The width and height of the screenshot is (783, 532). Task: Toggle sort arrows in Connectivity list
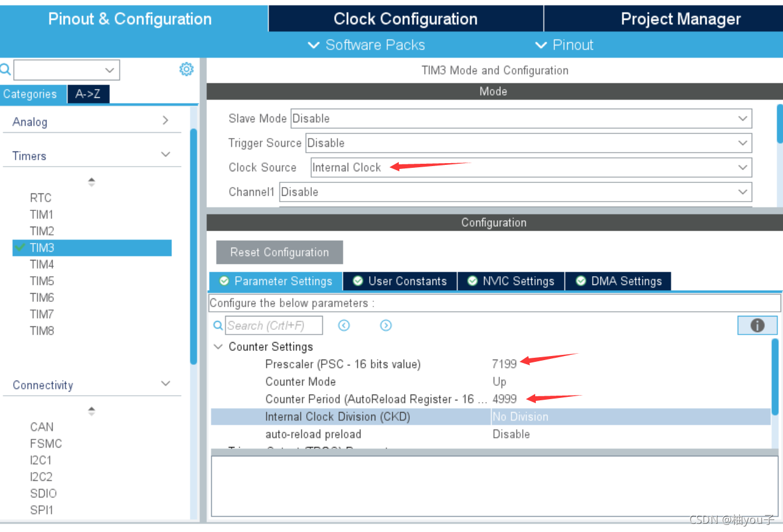pyautogui.click(x=92, y=411)
